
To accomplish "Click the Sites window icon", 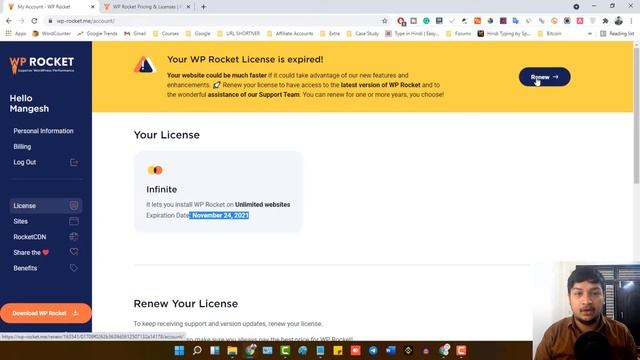I will tap(74, 221).
